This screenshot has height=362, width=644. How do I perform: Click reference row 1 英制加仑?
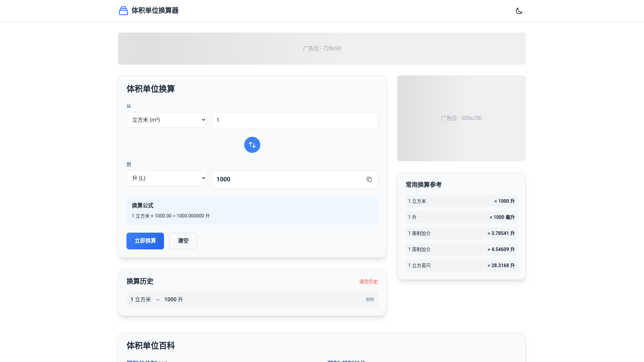(462, 249)
